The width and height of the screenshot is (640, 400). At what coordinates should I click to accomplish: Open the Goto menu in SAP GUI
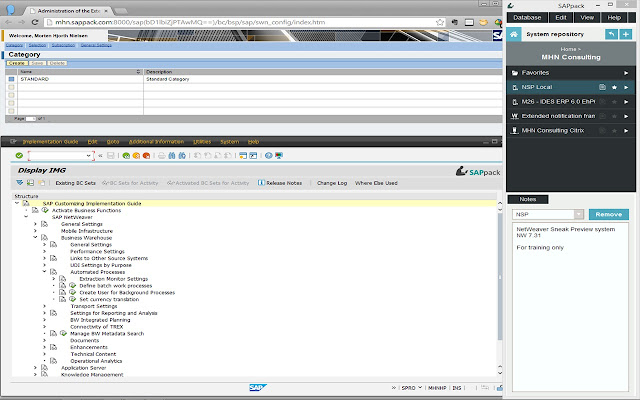(x=113, y=142)
